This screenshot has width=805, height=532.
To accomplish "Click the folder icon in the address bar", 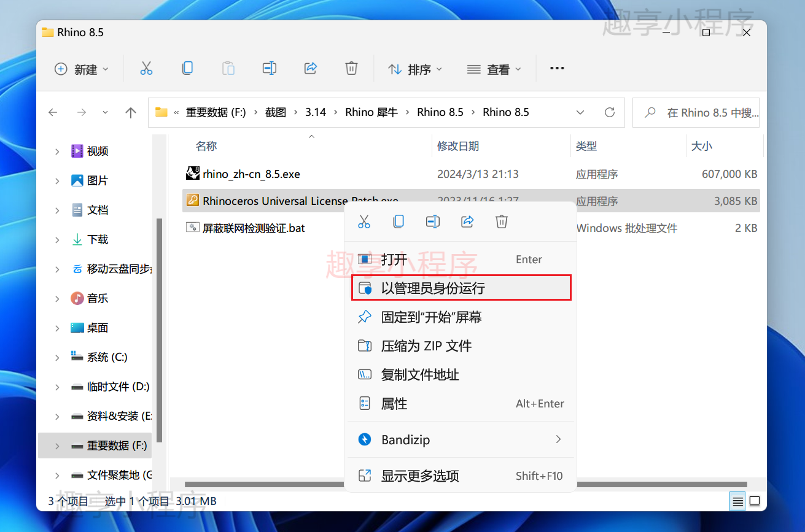I will tap(161, 112).
